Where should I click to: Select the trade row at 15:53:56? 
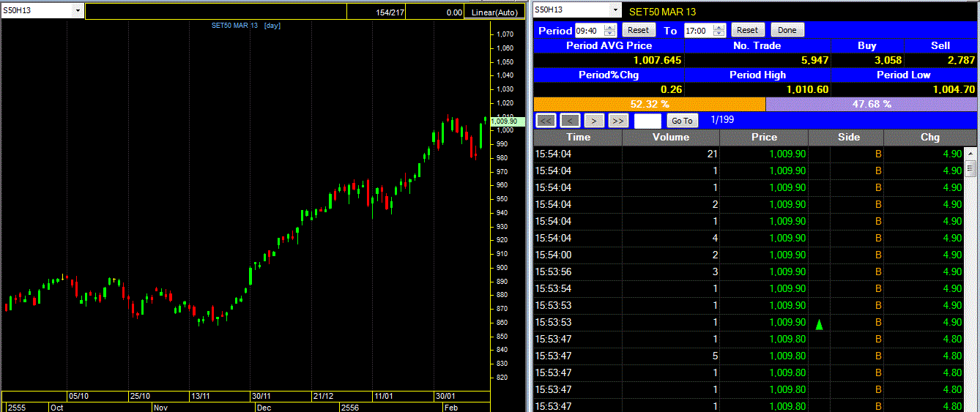(749, 271)
